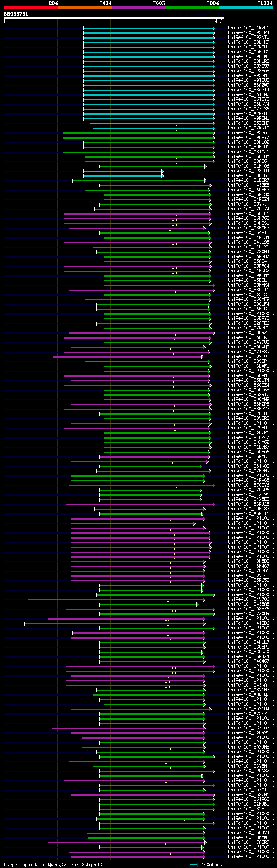277x868 pixels.
Task: Open hit UniRef100_B9SCR4
Action: click(x=248, y=32)
